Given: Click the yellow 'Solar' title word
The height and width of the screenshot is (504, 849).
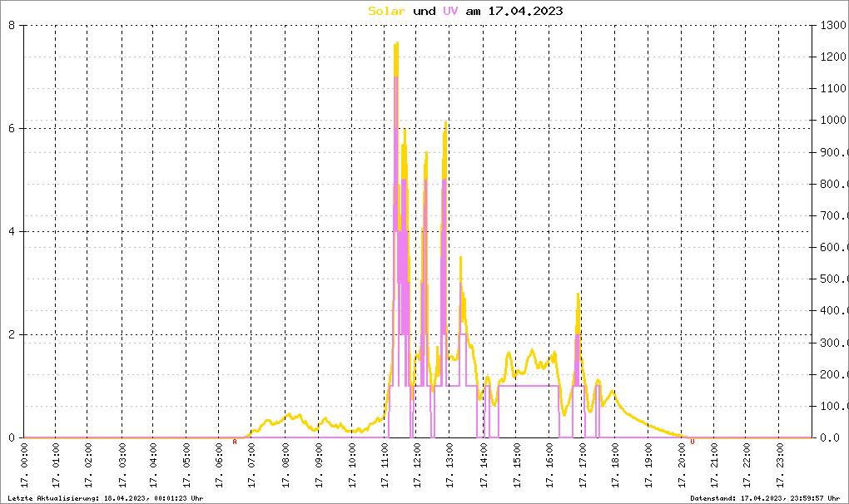Looking at the screenshot, I should point(386,11).
